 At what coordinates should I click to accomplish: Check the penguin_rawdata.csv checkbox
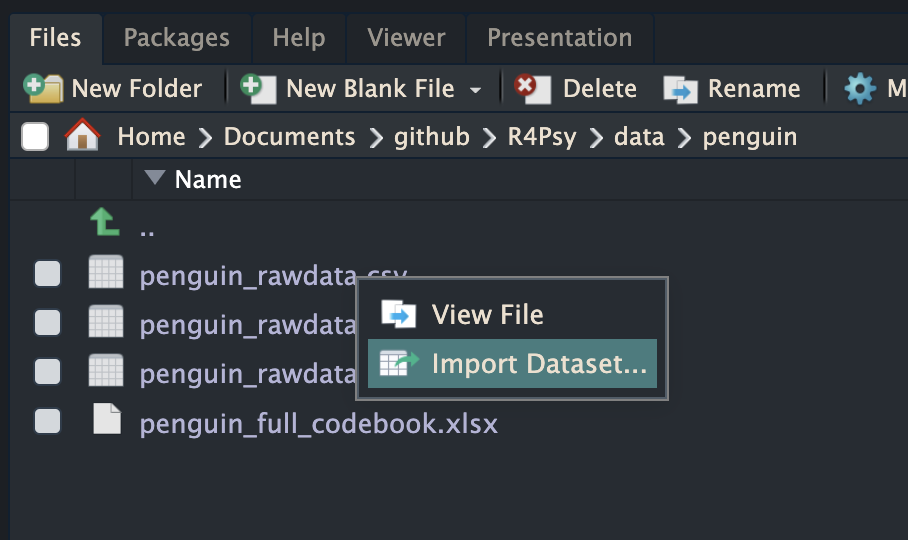pos(47,273)
